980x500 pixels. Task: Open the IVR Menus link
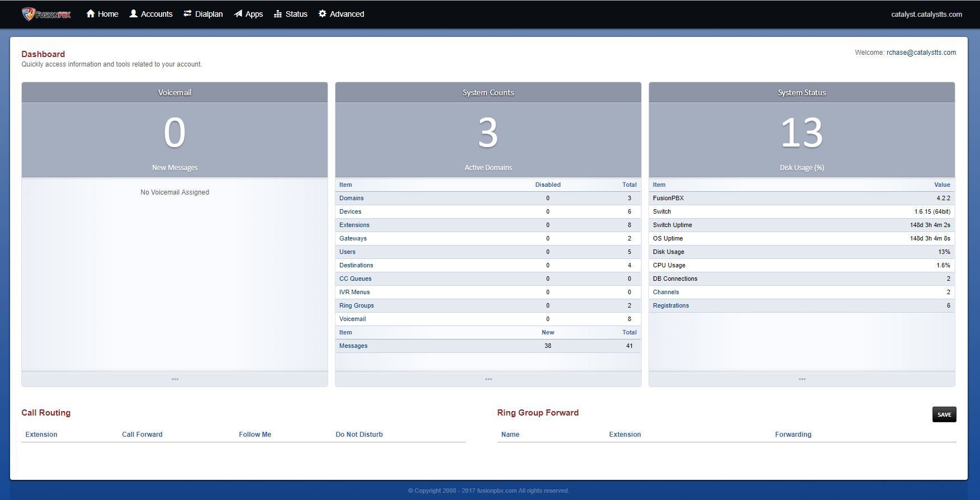pos(354,292)
